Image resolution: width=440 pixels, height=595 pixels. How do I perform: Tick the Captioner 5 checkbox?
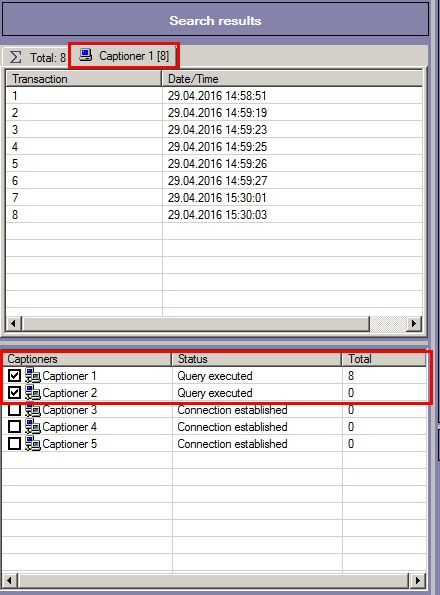(14, 444)
